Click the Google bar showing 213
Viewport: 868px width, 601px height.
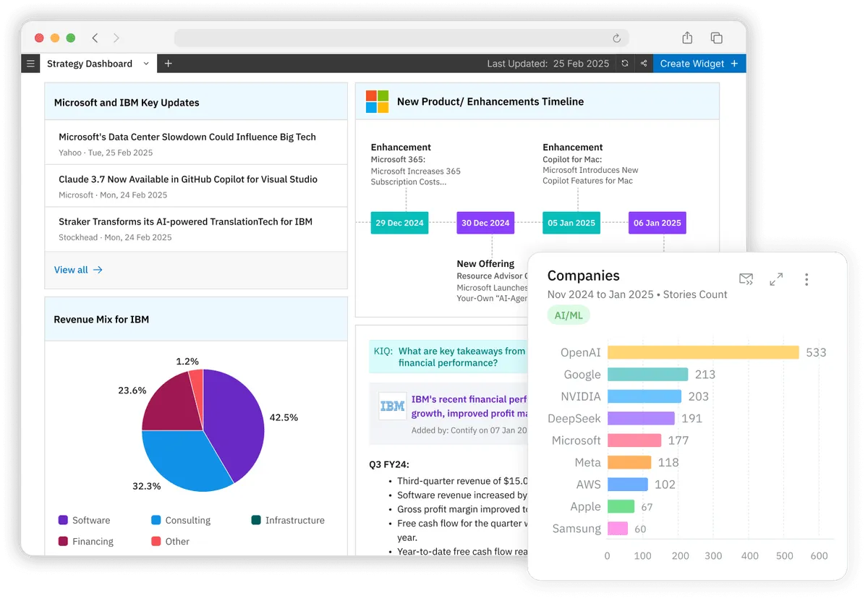(647, 375)
